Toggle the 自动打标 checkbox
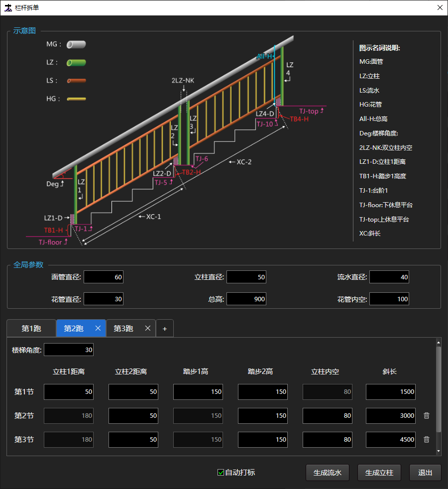The width and height of the screenshot is (448, 489). pos(221,472)
